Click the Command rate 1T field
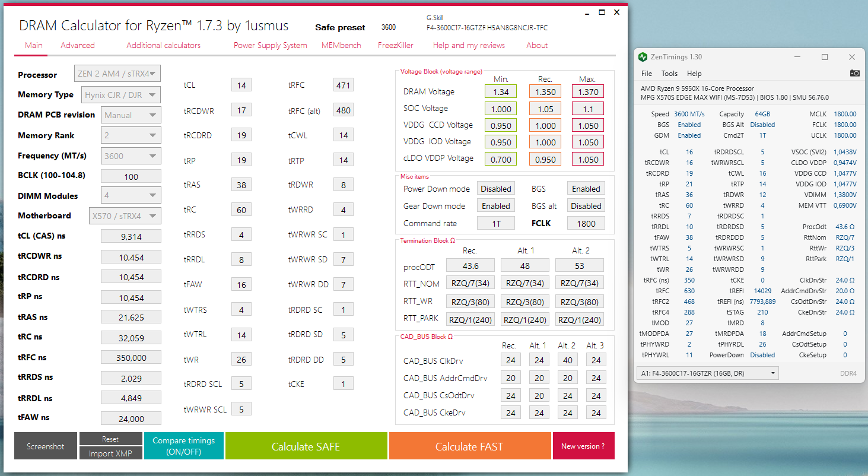Screen dimensions: 868x476 click(x=496, y=223)
